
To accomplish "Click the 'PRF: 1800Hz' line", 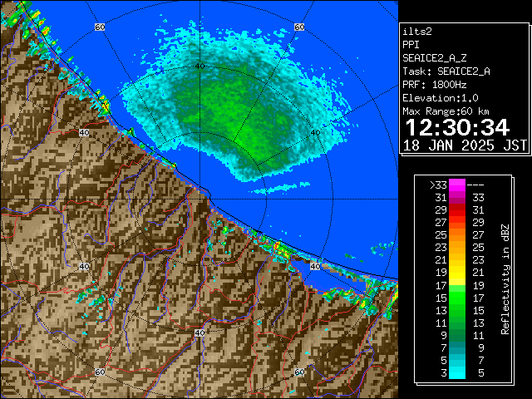I will 435,85.
